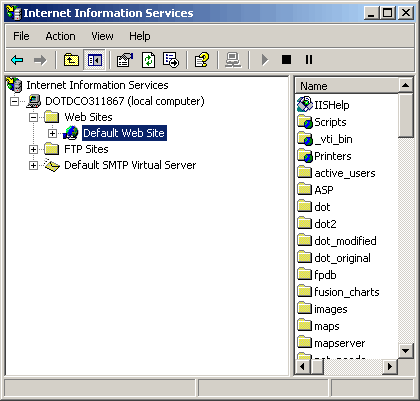Click vertical scrollbar up arrow
This screenshot has width=420, height=401.
tap(405, 85)
